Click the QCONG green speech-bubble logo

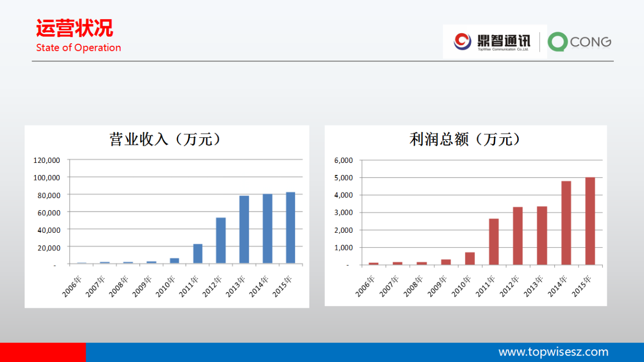(x=557, y=42)
